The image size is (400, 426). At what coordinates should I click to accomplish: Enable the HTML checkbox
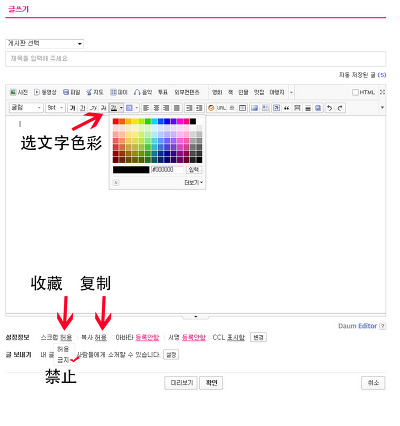(x=355, y=92)
